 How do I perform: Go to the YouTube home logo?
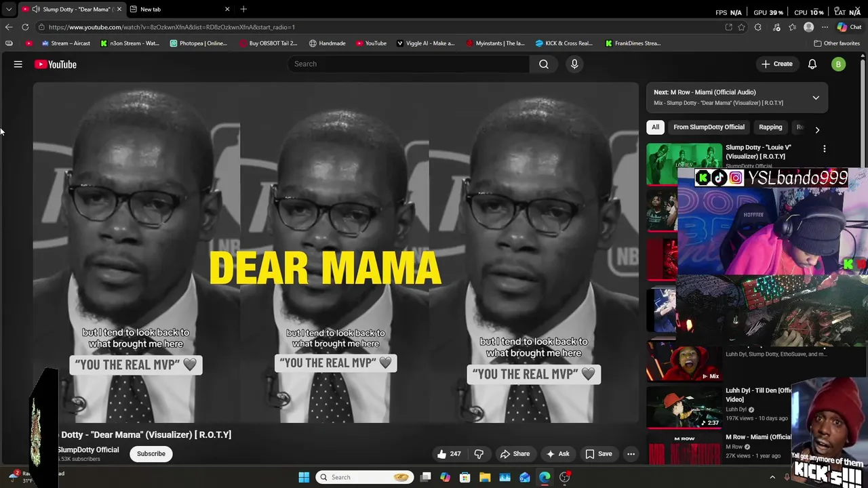click(56, 64)
